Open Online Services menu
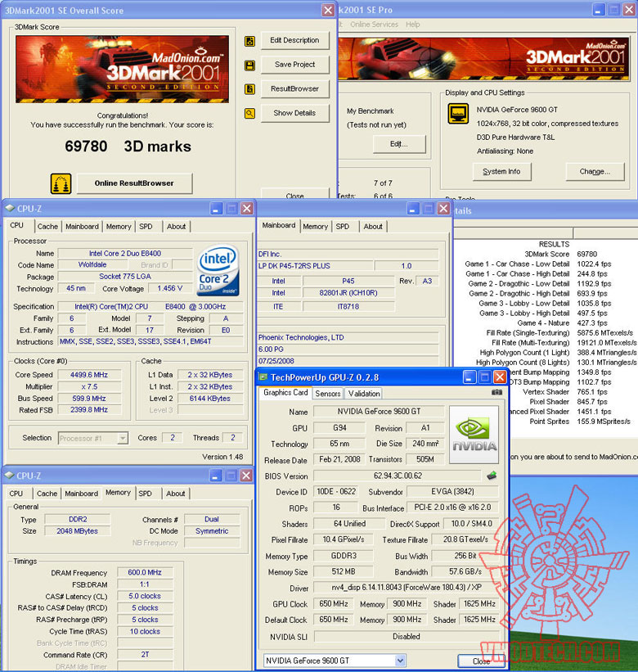 (375, 25)
